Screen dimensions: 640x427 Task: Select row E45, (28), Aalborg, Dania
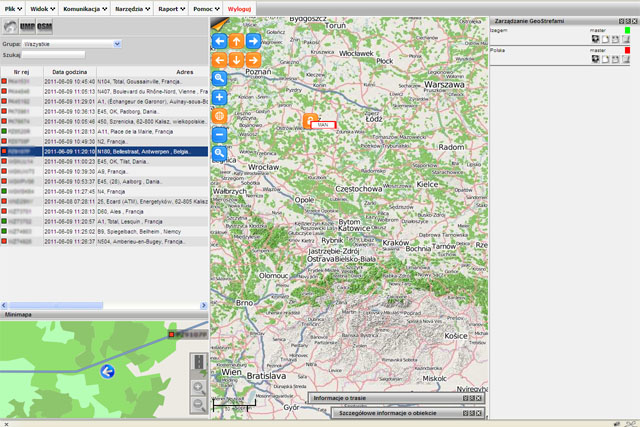[104, 182]
